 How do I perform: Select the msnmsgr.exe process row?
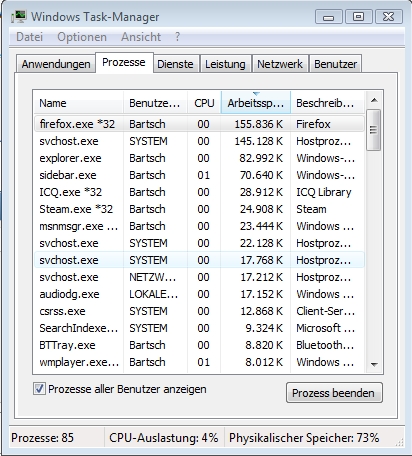(199, 226)
